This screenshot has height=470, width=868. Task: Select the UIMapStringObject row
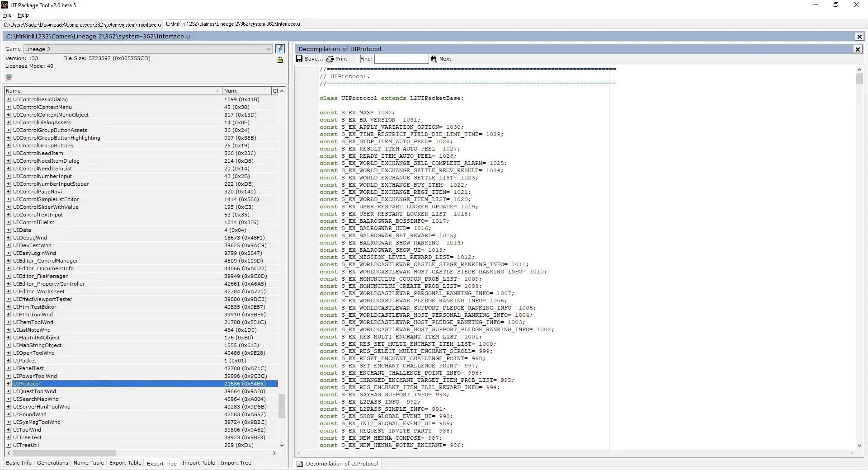click(x=142, y=345)
